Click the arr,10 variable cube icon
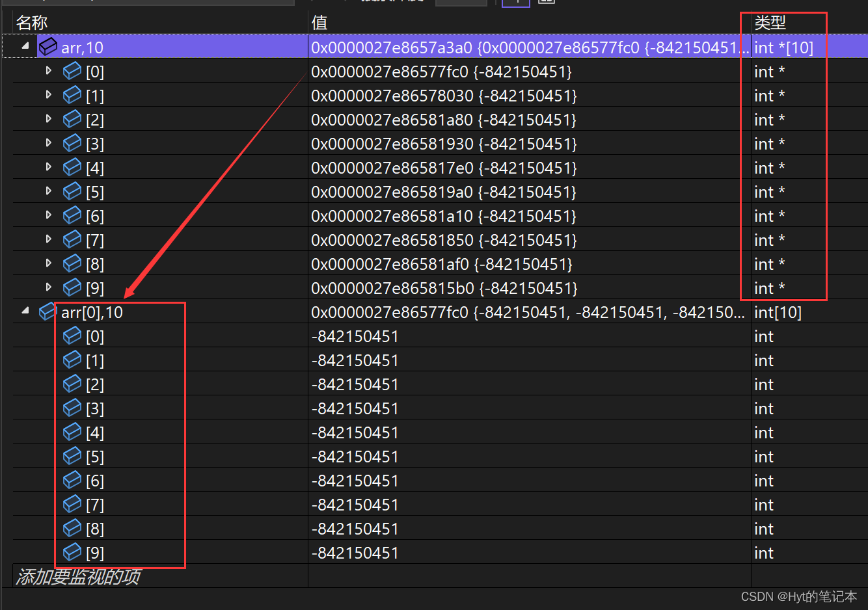 (48, 46)
